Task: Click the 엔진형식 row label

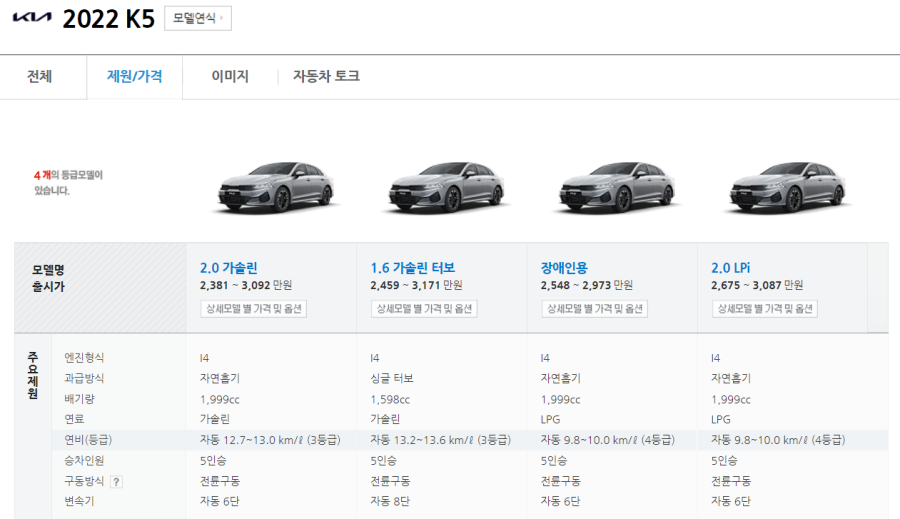Action: [x=84, y=358]
